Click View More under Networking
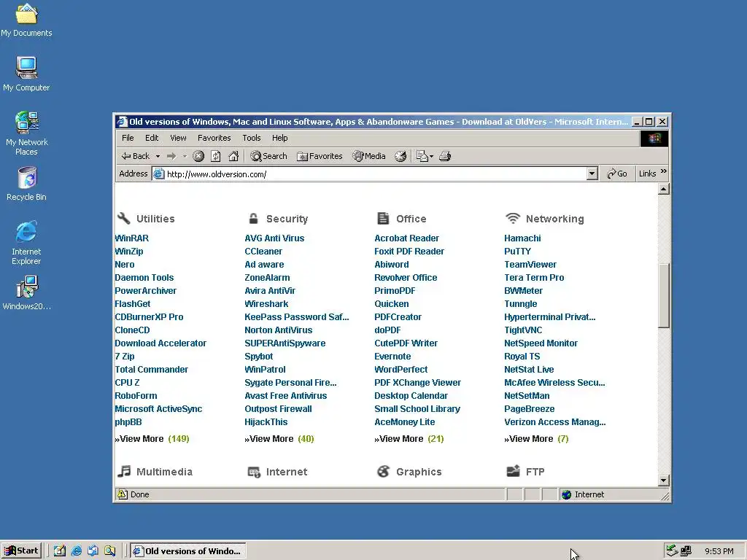 tap(536, 438)
